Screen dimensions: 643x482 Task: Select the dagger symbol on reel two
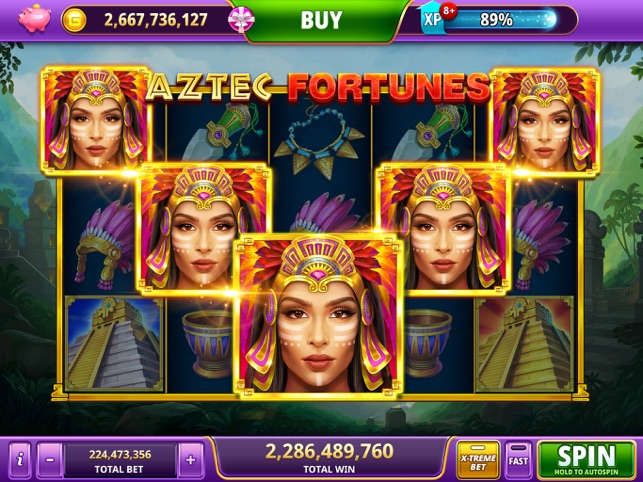(x=217, y=130)
